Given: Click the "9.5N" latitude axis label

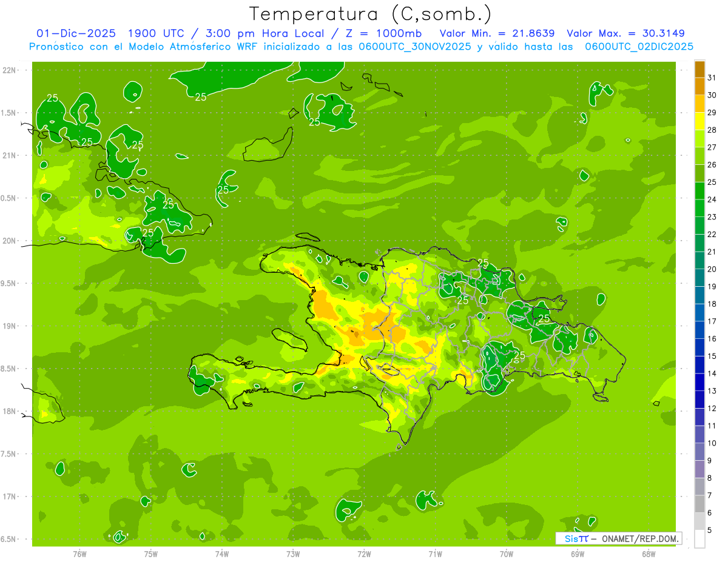Looking at the screenshot, I should tap(9, 283).
